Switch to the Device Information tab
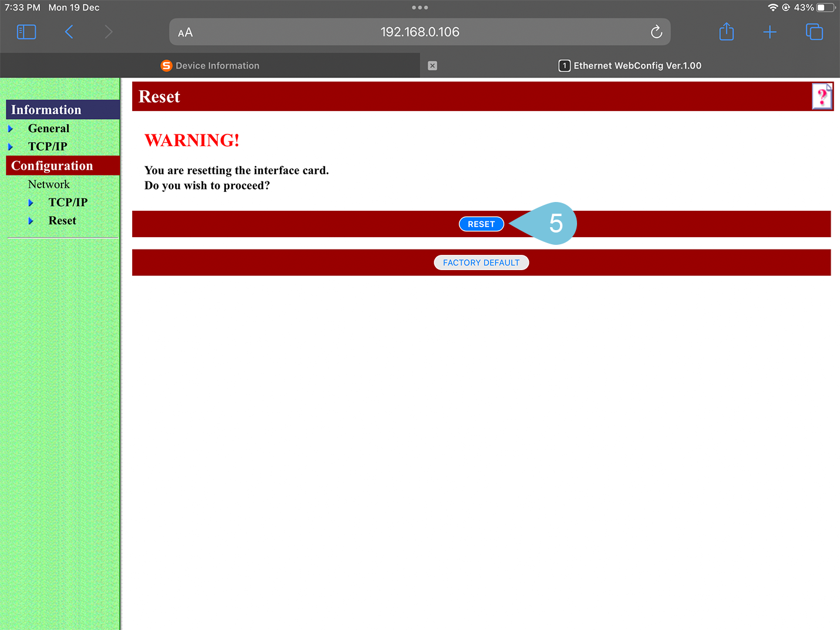Image resolution: width=840 pixels, height=630 pixels. pyautogui.click(x=210, y=66)
